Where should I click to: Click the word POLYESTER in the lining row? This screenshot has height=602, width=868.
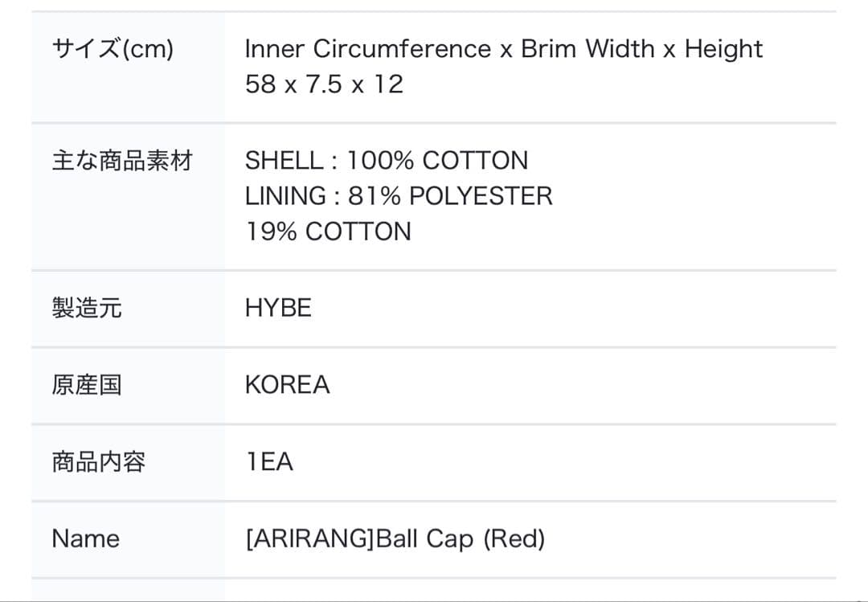coord(481,196)
